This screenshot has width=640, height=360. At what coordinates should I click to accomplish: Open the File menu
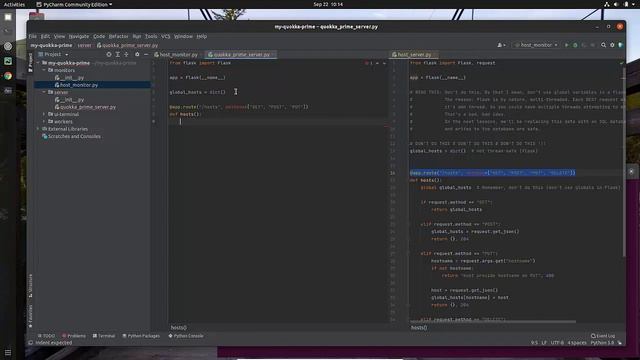[33, 36]
